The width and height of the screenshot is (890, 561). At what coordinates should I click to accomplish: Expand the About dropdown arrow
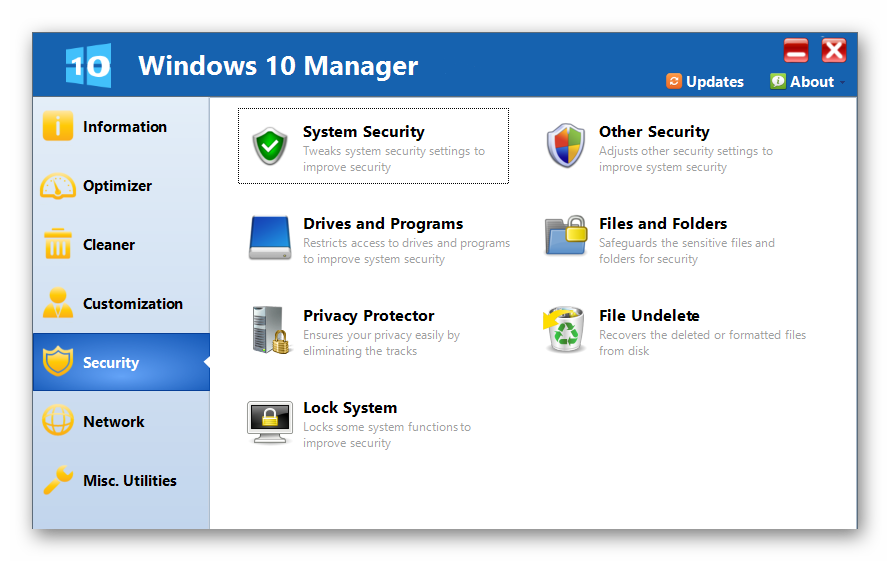click(x=842, y=82)
